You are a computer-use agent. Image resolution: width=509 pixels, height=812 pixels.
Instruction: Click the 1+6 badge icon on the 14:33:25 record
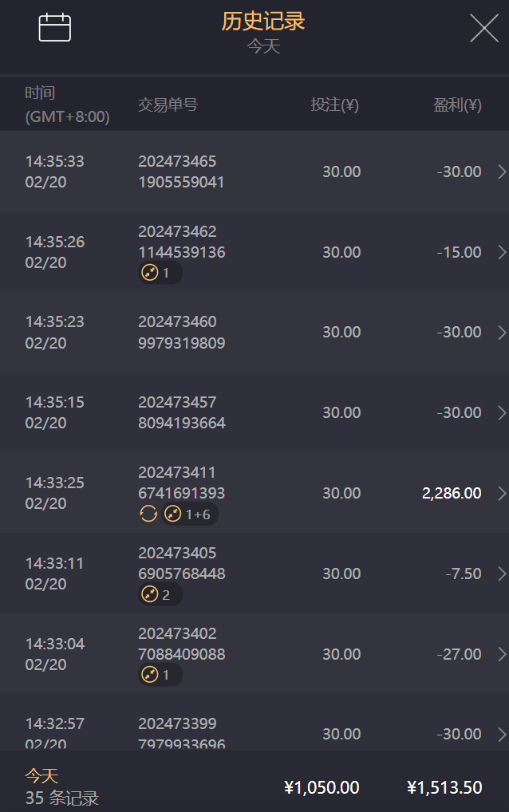click(x=173, y=514)
